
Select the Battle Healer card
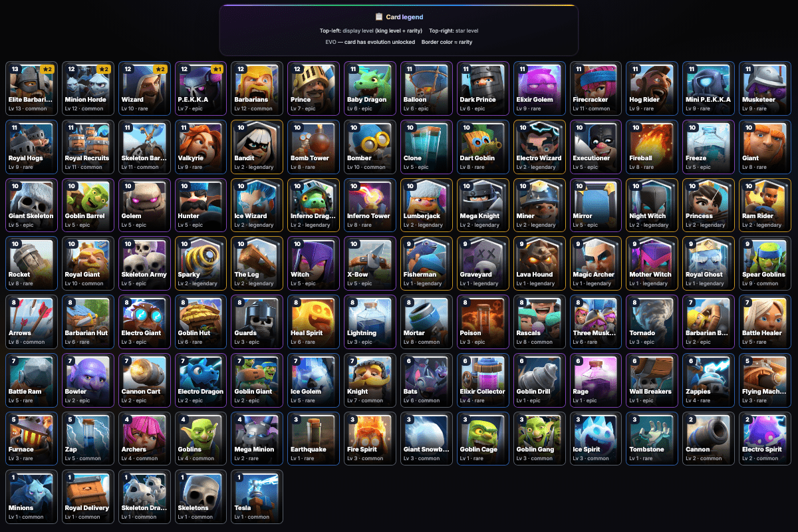tap(765, 322)
